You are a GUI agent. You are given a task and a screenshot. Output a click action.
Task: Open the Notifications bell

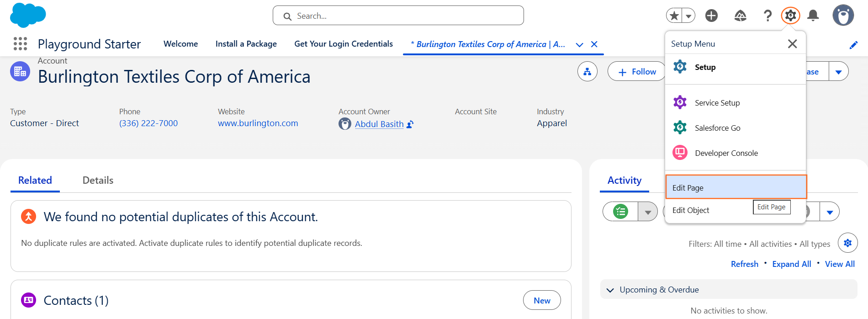click(813, 16)
